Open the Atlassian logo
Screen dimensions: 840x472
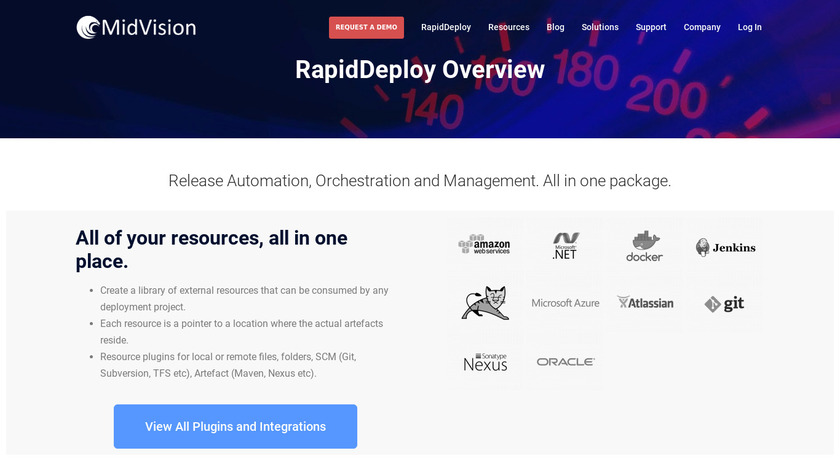coord(645,303)
